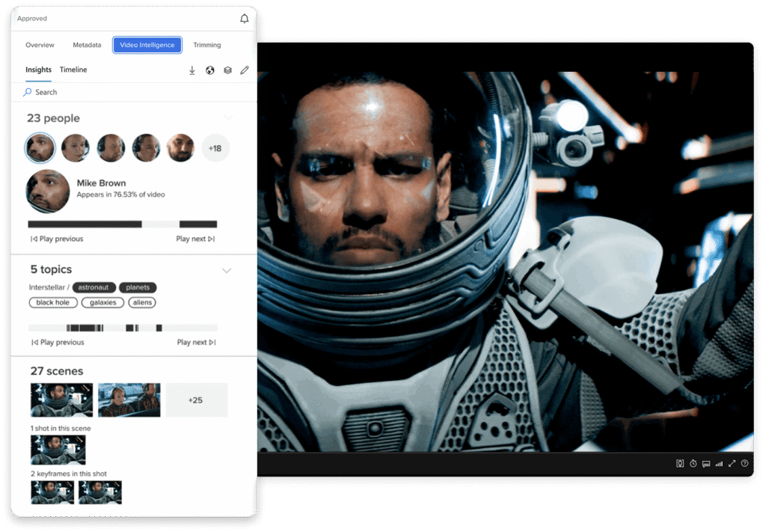This screenshot has height=532, width=766.
Task: Open the shot thumbnail in this scene
Action: 58,450
